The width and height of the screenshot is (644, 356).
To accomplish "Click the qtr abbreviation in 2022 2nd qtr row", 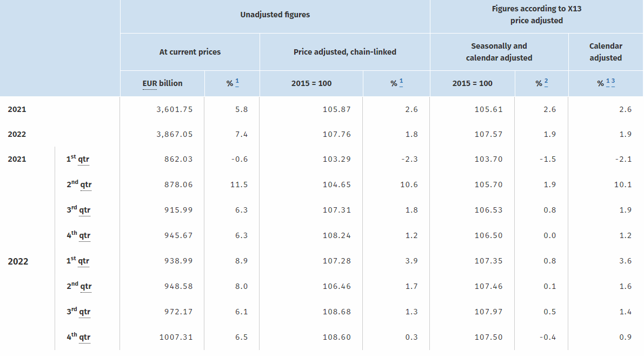I will [85, 287].
